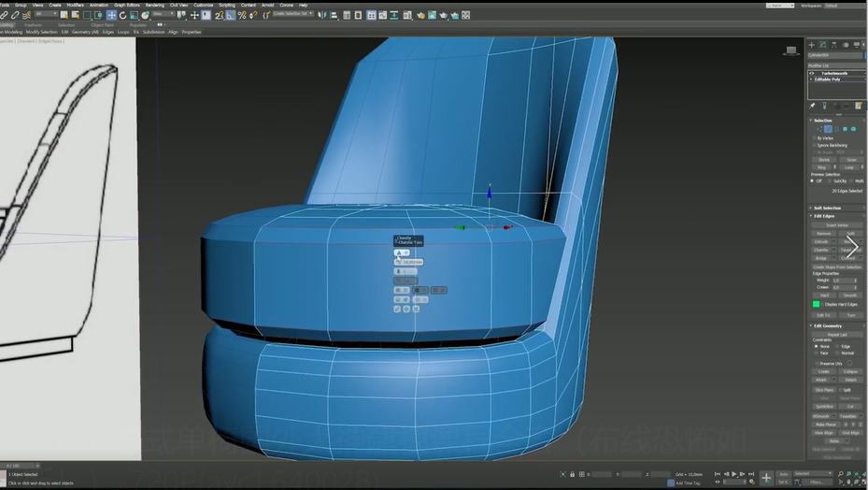
Task: Open the All selection filter dropdown
Action: pyautogui.click(x=46, y=14)
